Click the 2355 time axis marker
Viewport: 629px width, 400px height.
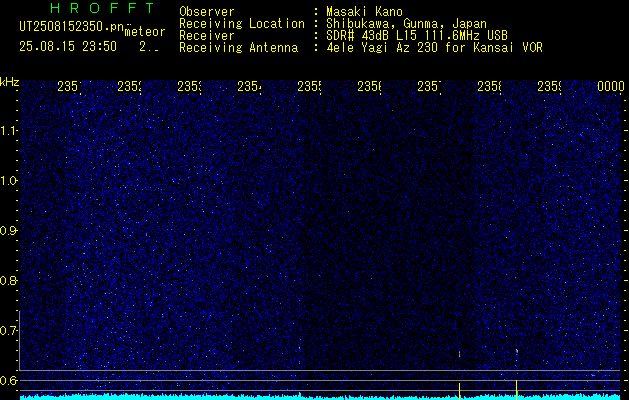tap(309, 86)
